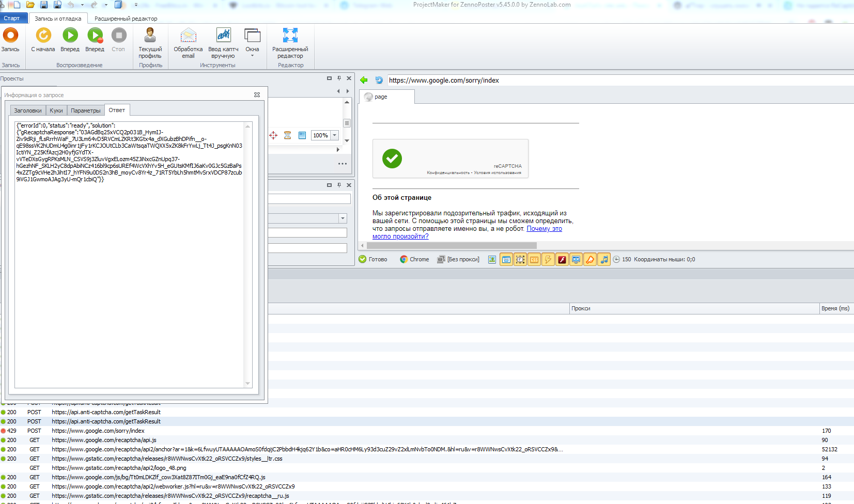The width and height of the screenshot is (854, 504).
Task: Click browser back green arrow
Action: [364, 80]
